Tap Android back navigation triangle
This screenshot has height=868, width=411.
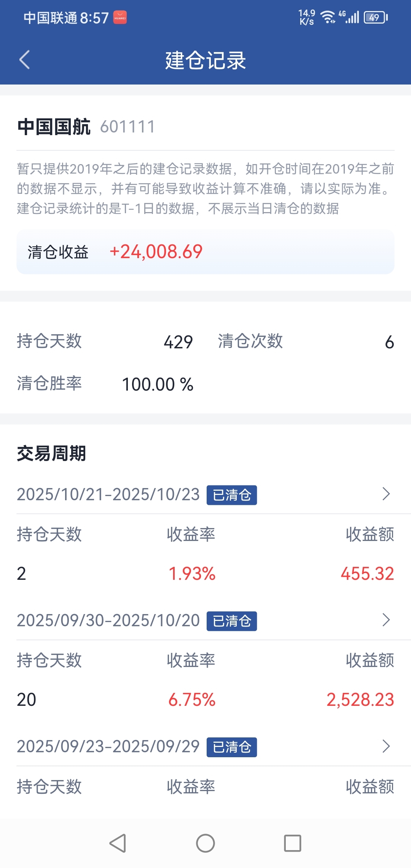(x=118, y=843)
